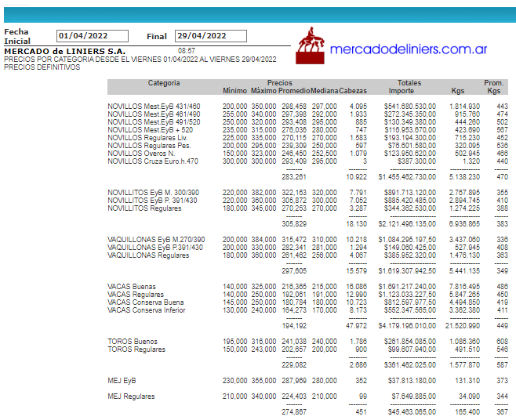The image size is (516, 420).
Task: Click the blue header bar at top
Action: coord(258,14)
